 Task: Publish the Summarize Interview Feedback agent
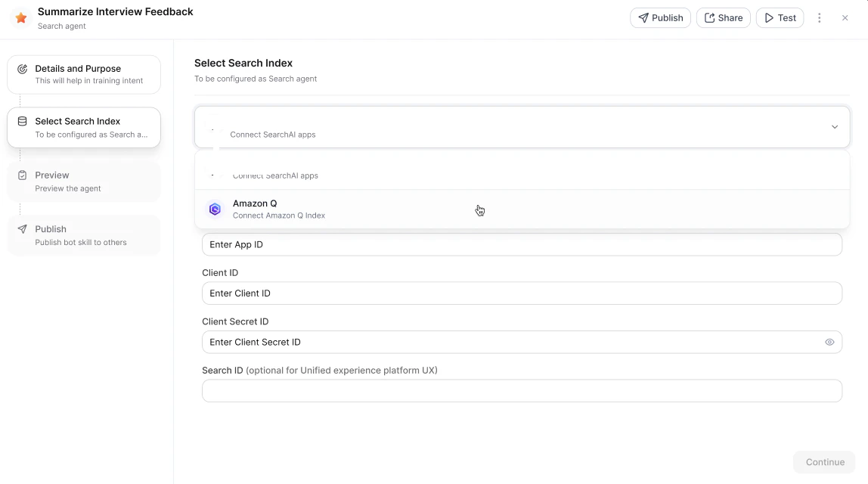(660, 17)
